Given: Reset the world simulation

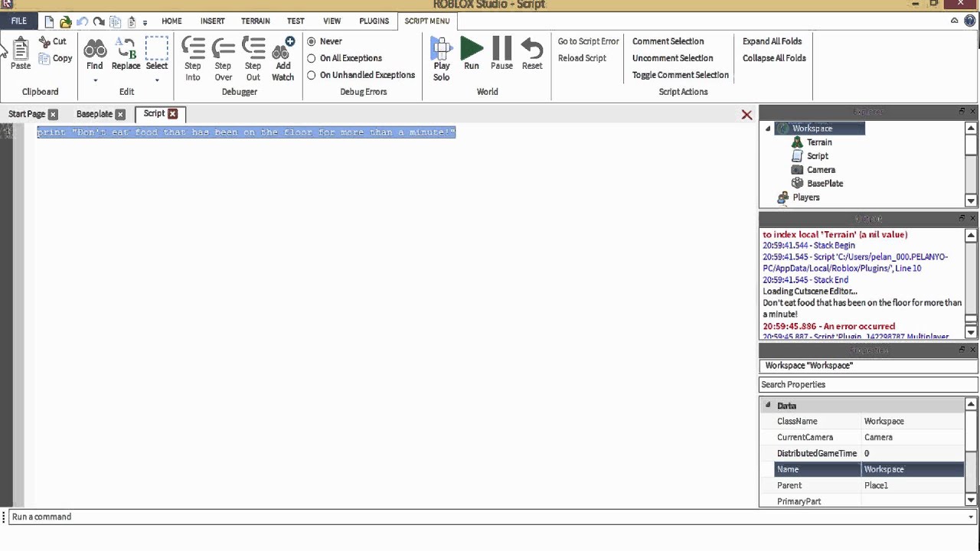Looking at the screenshot, I should tap(532, 54).
